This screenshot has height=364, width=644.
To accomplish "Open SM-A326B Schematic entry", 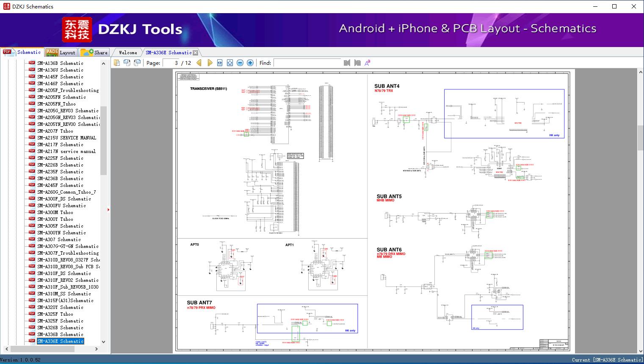I will coord(60,328).
